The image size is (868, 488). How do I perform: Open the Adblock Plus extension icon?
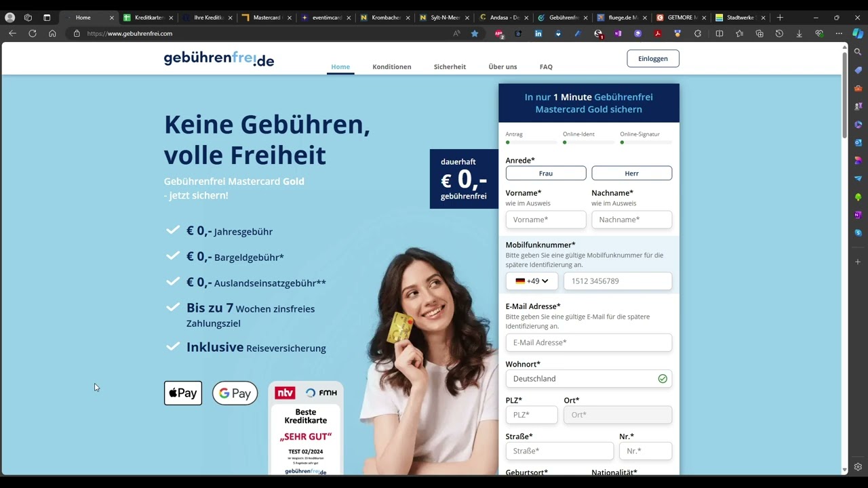(x=499, y=33)
